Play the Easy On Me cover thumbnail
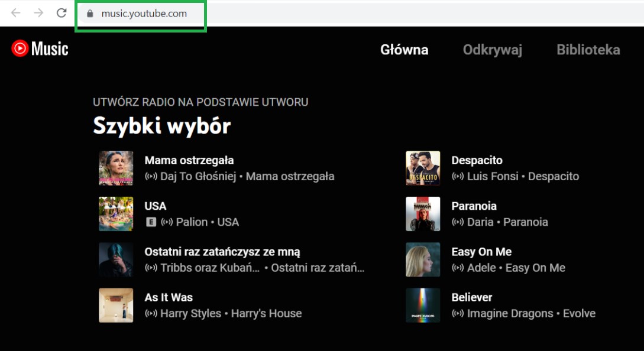The image size is (644, 351). pos(423,259)
